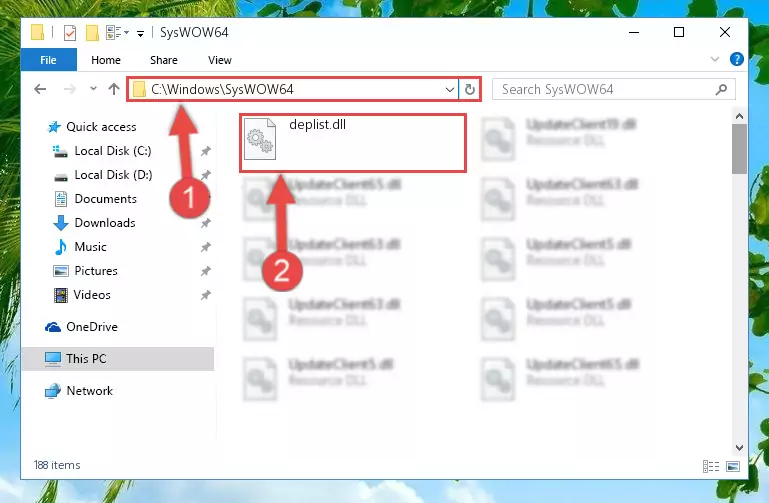Click the Downloads blue arrow icon
Image resolution: width=769 pixels, height=503 pixels.
click(61, 223)
